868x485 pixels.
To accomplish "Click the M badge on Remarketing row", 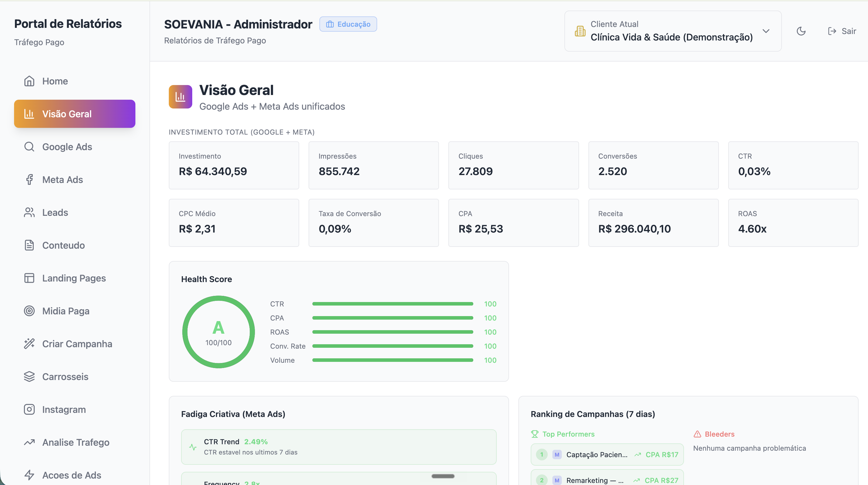I will pos(557,480).
